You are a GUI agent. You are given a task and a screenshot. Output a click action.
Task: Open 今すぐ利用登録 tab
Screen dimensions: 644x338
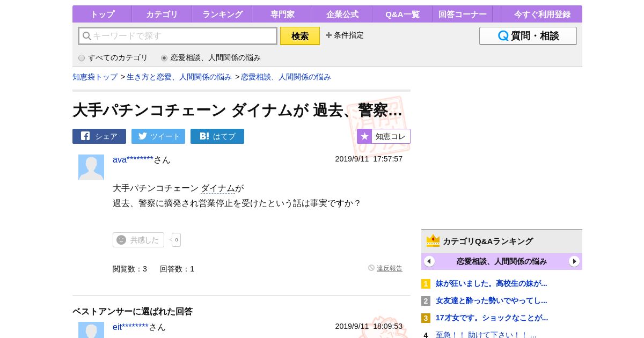541,14
